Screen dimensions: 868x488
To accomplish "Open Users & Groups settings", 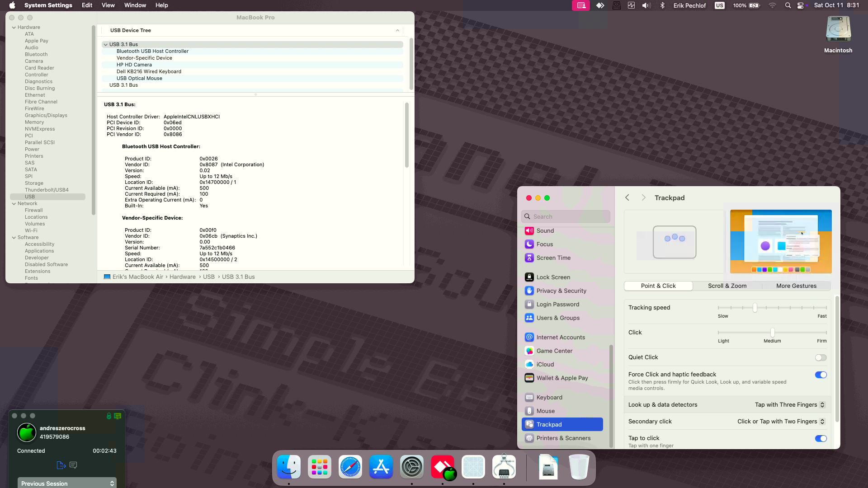I will pyautogui.click(x=562, y=318).
